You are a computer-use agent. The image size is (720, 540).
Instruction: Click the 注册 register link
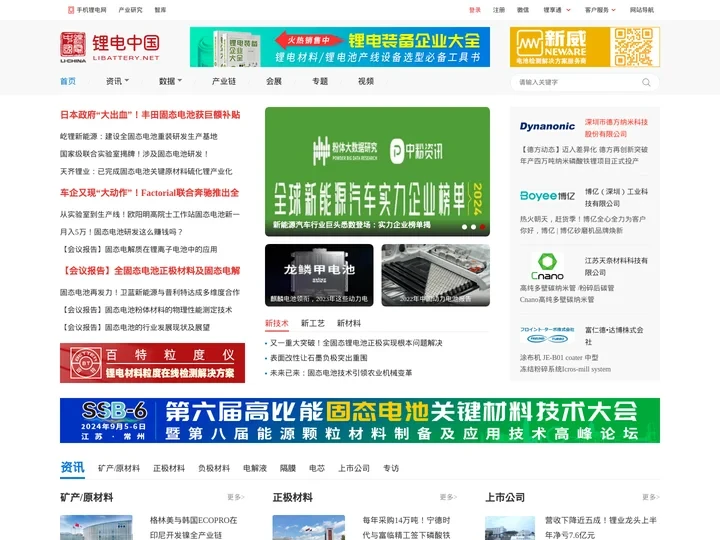click(499, 10)
